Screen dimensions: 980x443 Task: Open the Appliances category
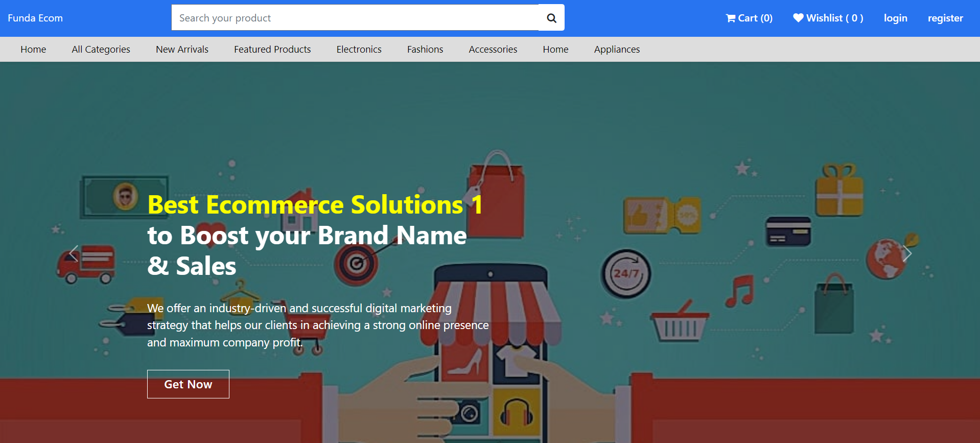pos(617,49)
